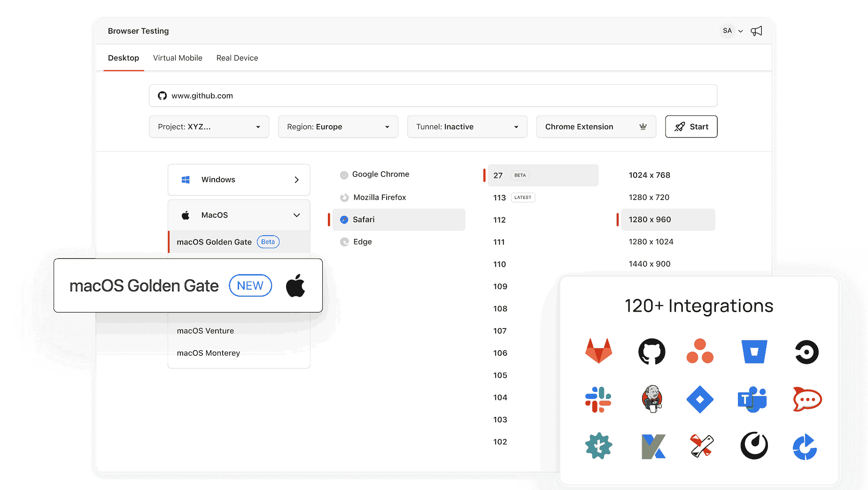Select the CircleCI integration icon
This screenshot has height=490, width=868.
(x=806, y=352)
